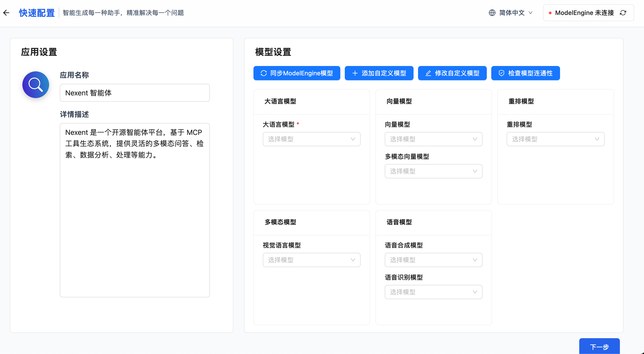Expand the 重排模型 dropdown
Image resolution: width=644 pixels, height=354 pixels.
tap(555, 139)
